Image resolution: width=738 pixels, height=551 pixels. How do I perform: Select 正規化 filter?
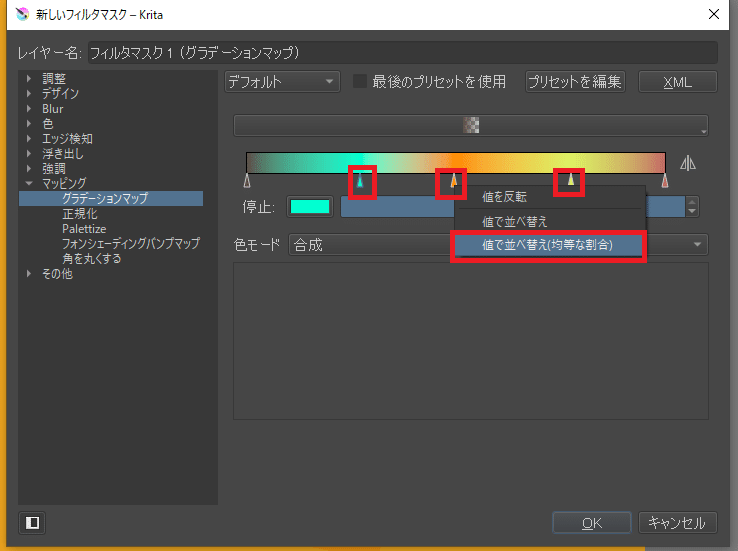pos(80,214)
